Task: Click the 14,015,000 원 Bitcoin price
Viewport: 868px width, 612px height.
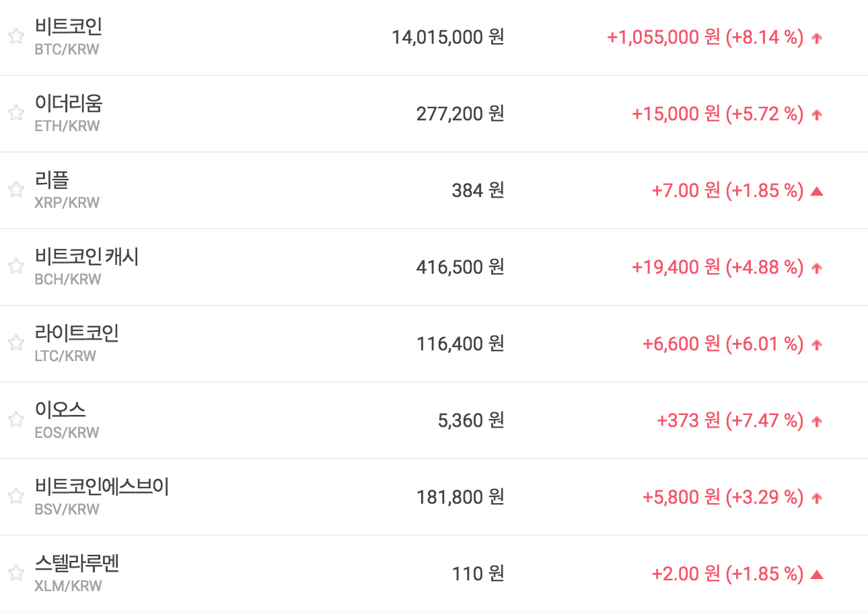Action: [447, 37]
